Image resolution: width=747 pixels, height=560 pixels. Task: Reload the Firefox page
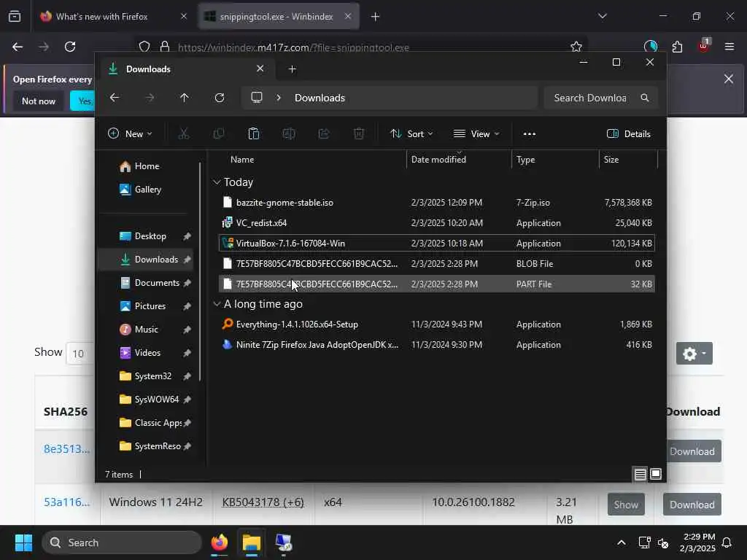(70, 47)
